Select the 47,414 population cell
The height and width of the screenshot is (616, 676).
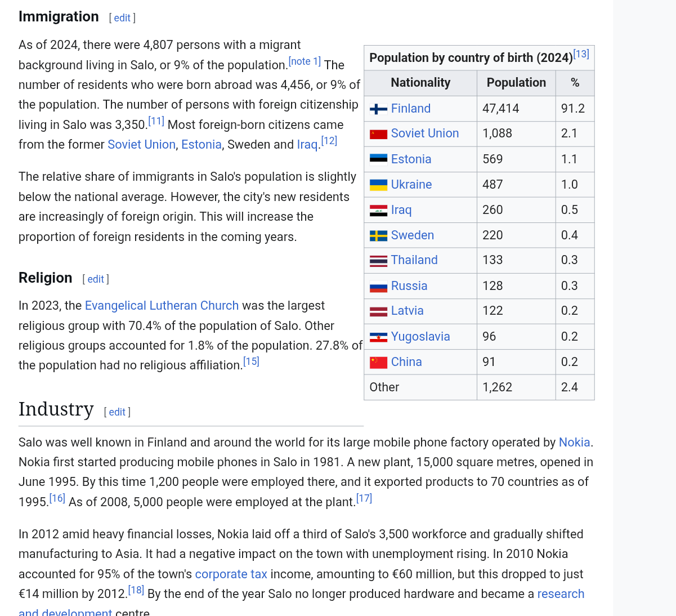516,109
